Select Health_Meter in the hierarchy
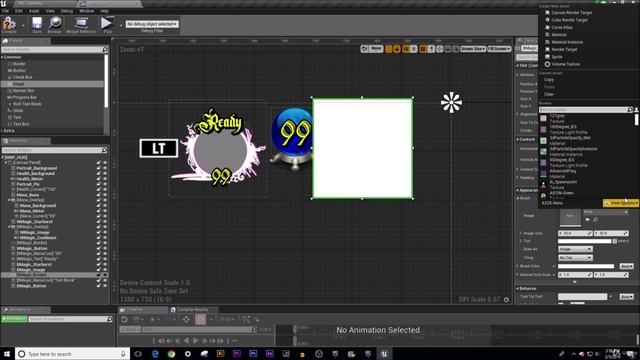This screenshot has height=360, width=640. click(29, 178)
